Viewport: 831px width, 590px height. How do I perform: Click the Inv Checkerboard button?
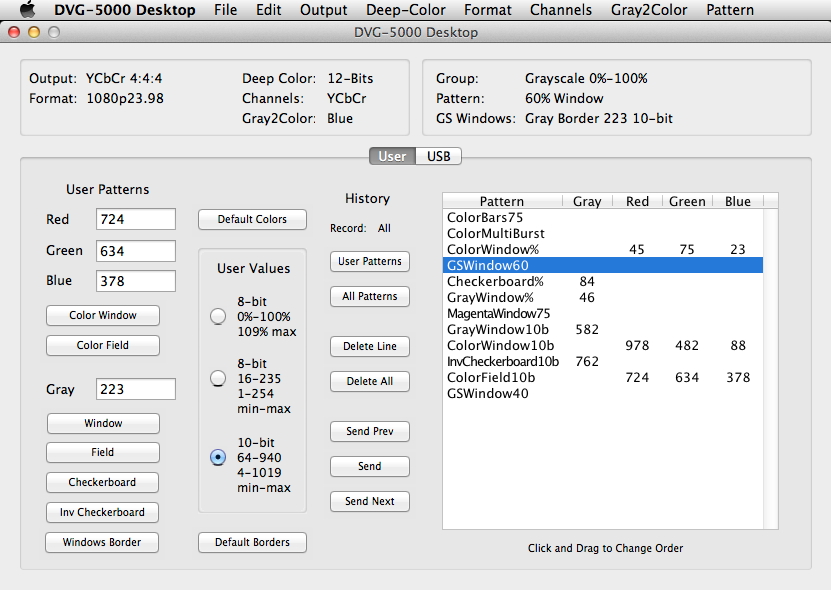(102, 512)
